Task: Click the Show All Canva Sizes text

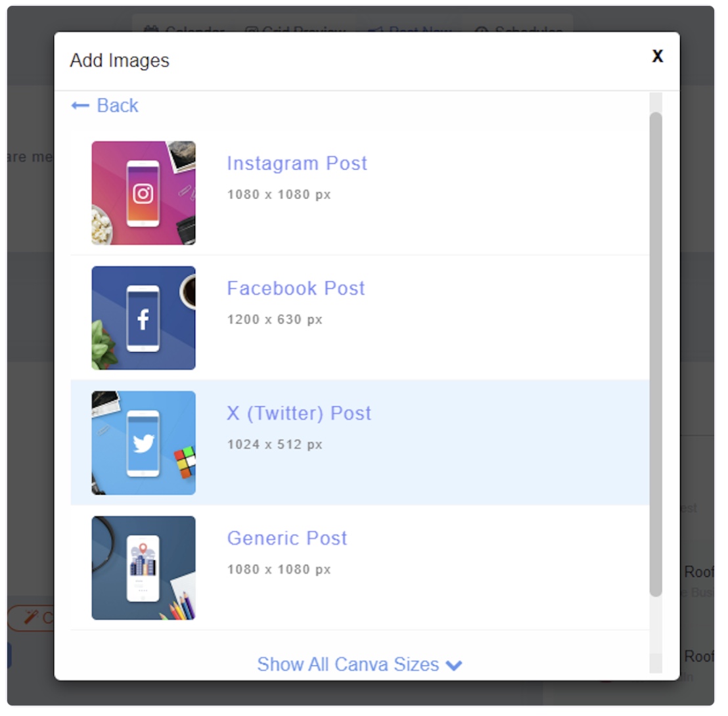Action: pos(348,664)
